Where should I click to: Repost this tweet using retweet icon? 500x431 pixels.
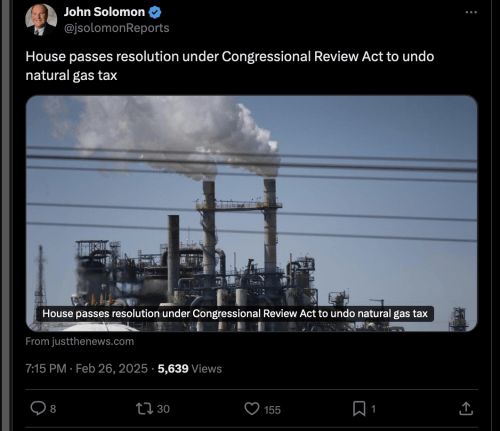(x=145, y=409)
